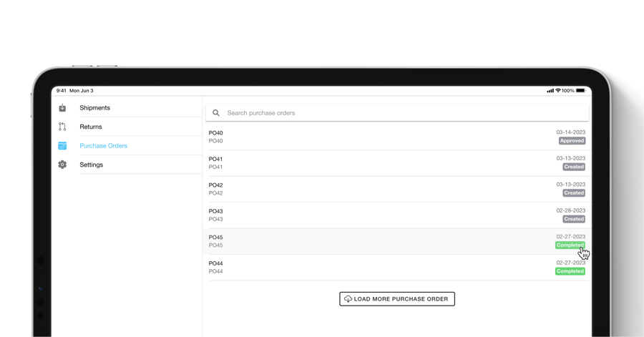Click the cloud download icon
Image resolution: width=644 pixels, height=337 pixels.
coord(348,299)
